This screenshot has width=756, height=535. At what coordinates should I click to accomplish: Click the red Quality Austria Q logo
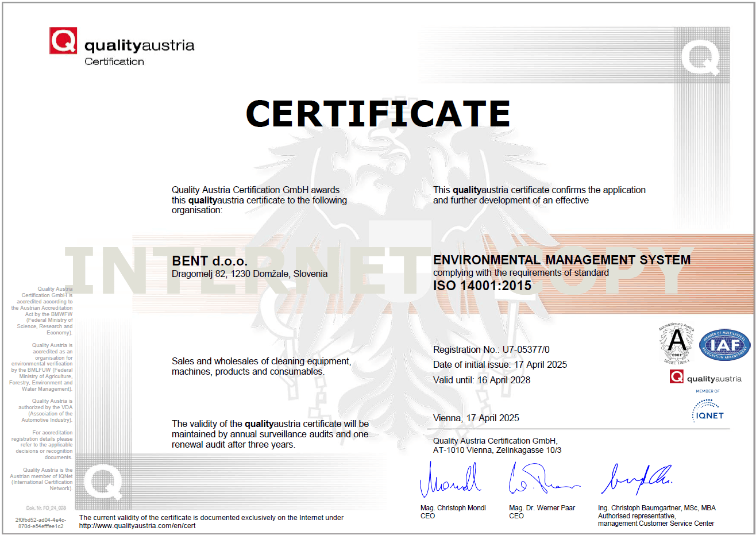pos(63,41)
